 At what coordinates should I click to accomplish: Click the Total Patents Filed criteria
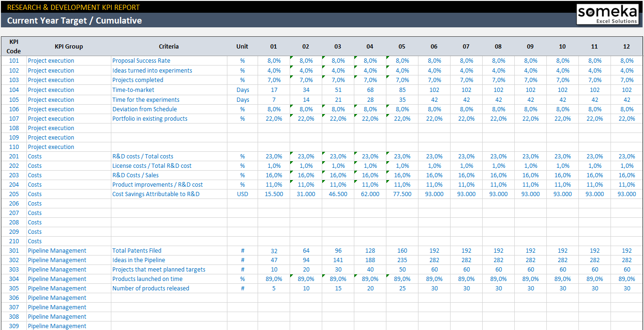pyautogui.click(x=136, y=250)
